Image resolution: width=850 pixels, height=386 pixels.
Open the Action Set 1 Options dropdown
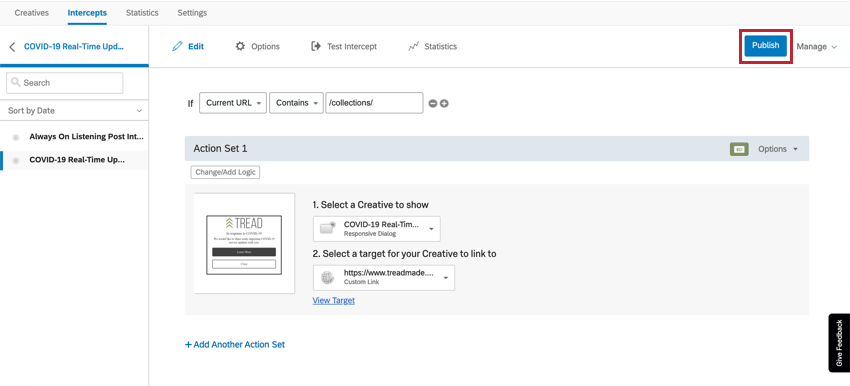[777, 149]
